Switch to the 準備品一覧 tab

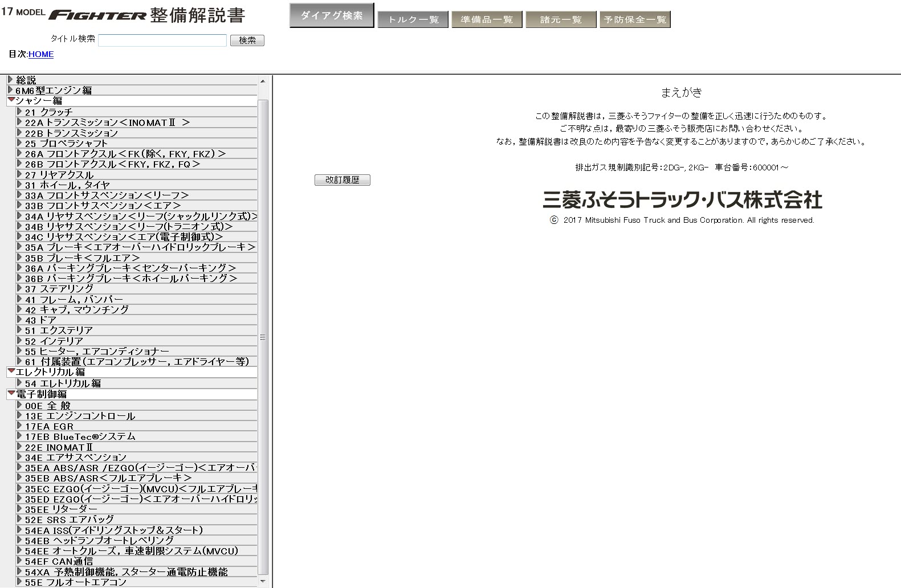[487, 20]
